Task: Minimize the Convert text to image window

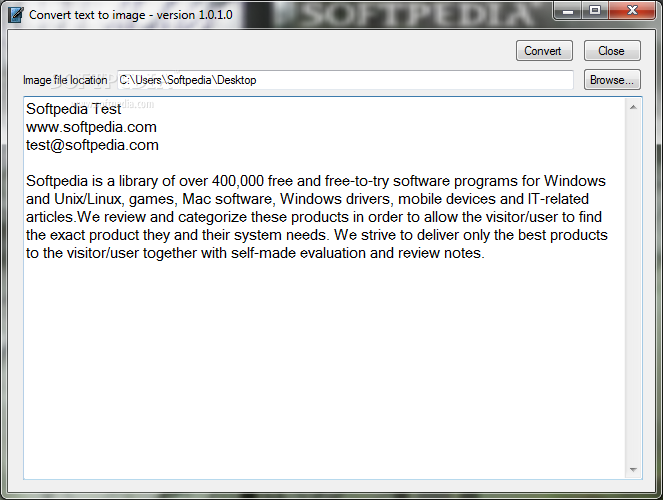Action: (x=568, y=10)
